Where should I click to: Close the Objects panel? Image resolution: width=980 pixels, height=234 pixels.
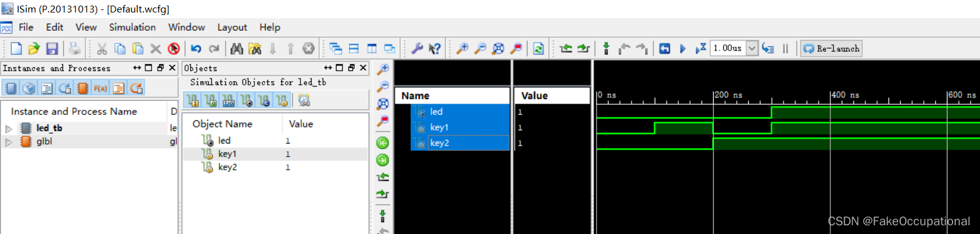[x=363, y=68]
